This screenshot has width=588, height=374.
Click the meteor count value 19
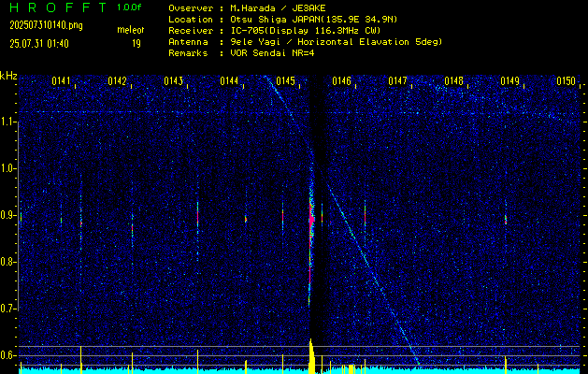[x=136, y=43]
